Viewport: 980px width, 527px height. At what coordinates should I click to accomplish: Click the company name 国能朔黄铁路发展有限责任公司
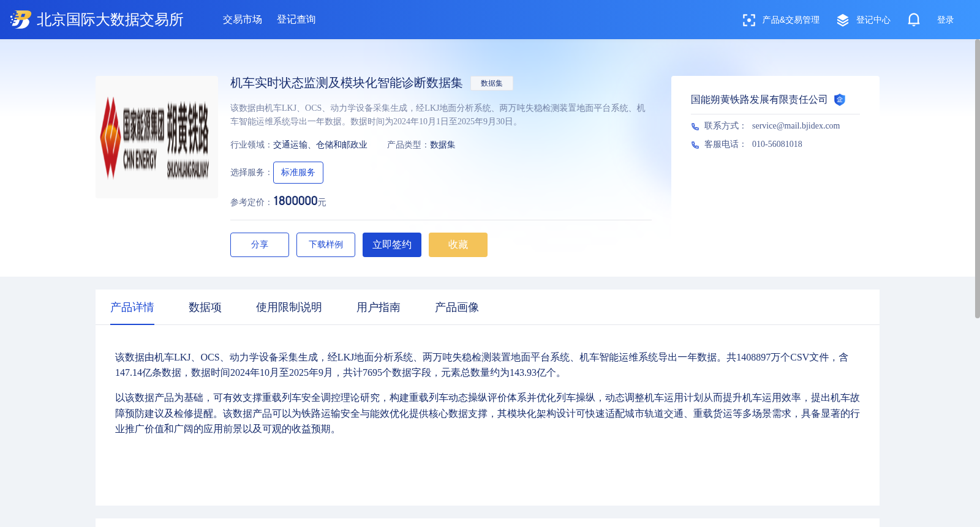point(759,100)
